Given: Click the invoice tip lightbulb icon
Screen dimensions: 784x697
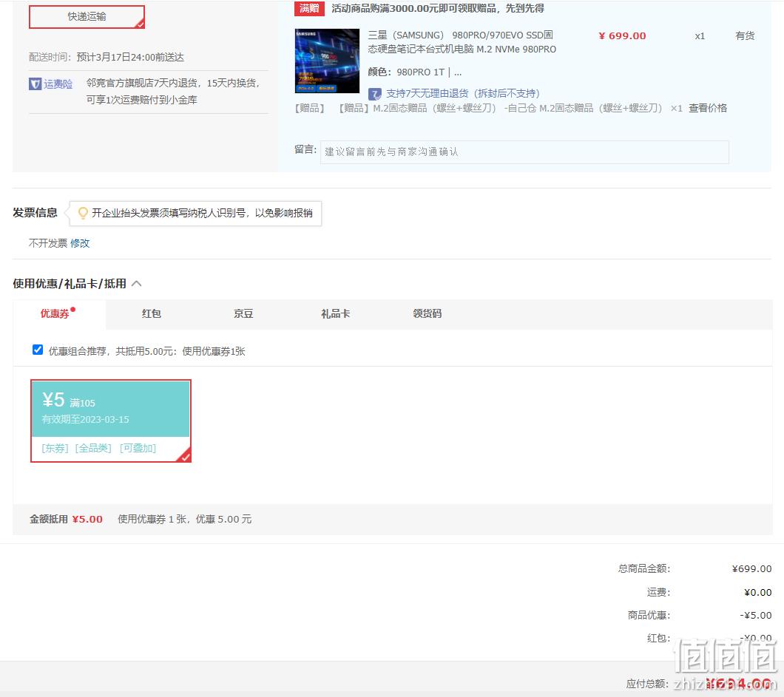Looking at the screenshot, I should click(x=83, y=214).
